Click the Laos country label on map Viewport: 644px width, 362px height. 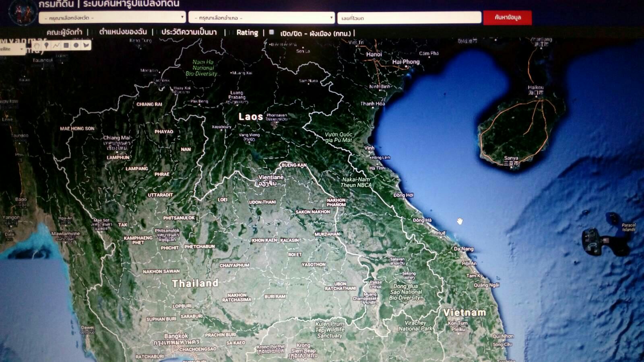(x=250, y=117)
